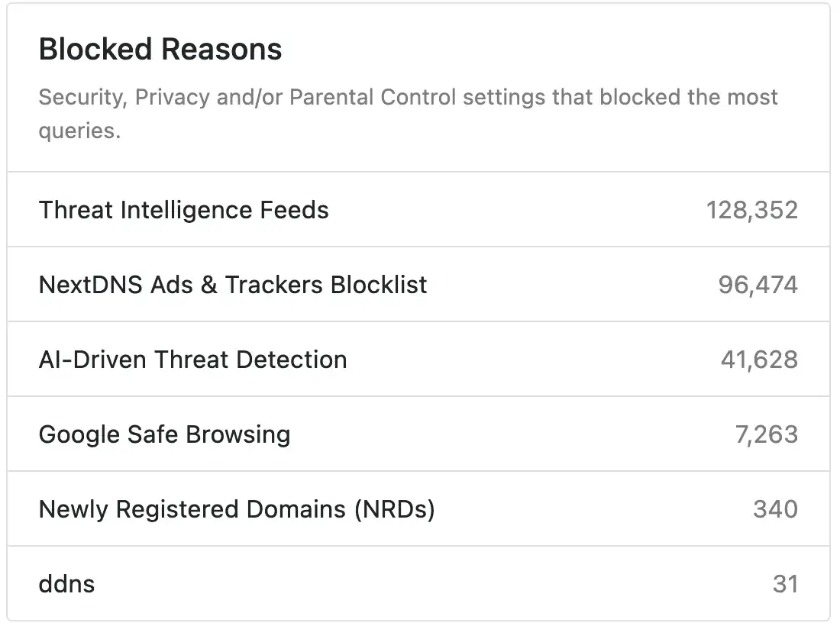Select AI-Driven Threat Detection reason

click(x=192, y=360)
